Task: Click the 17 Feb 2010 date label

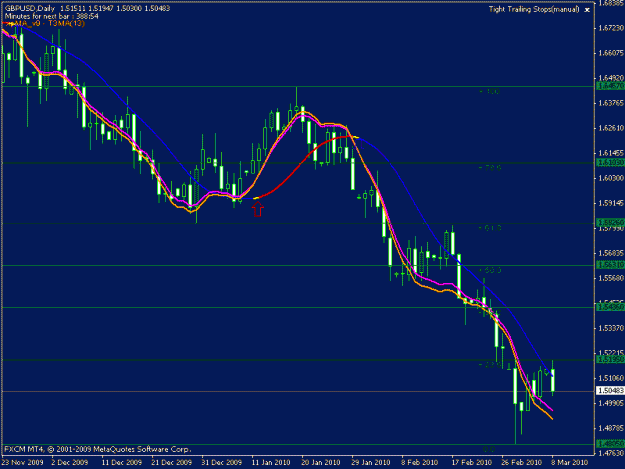Action: [x=472, y=463]
